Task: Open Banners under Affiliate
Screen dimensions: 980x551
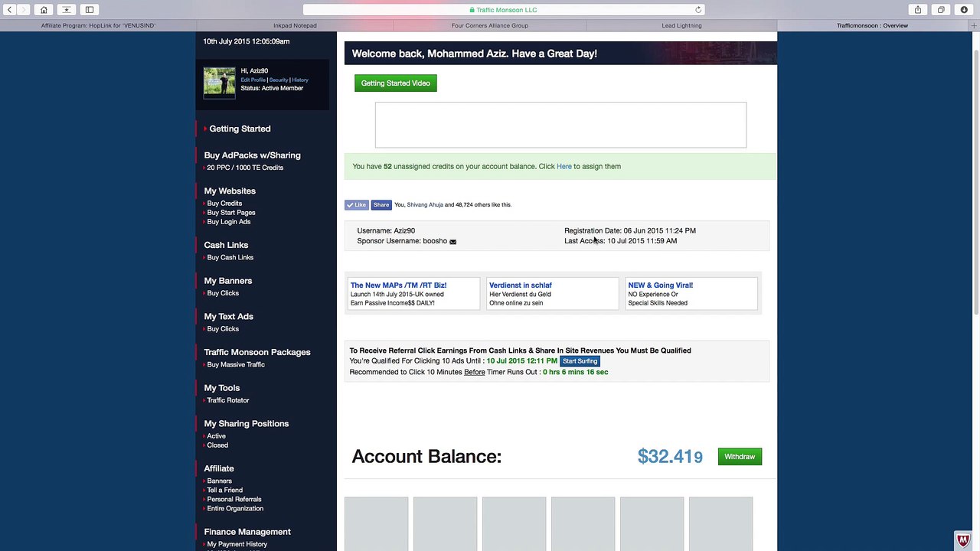Action: pos(220,481)
